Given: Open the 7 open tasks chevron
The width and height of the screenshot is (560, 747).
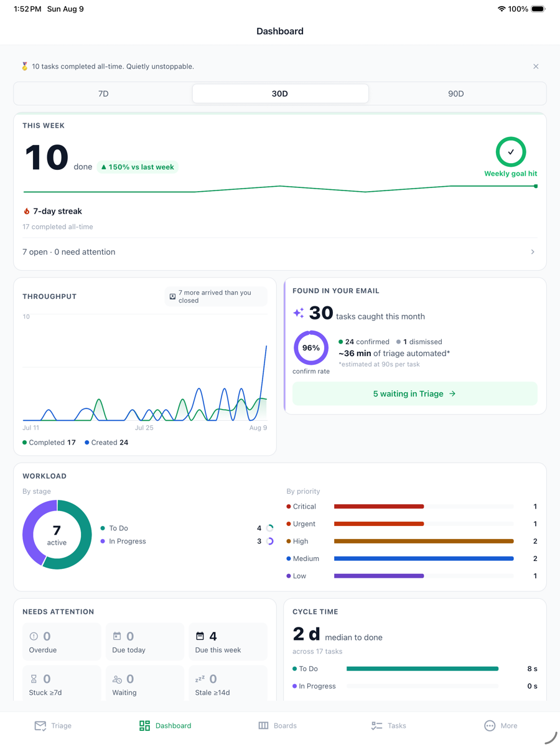Looking at the screenshot, I should [533, 252].
